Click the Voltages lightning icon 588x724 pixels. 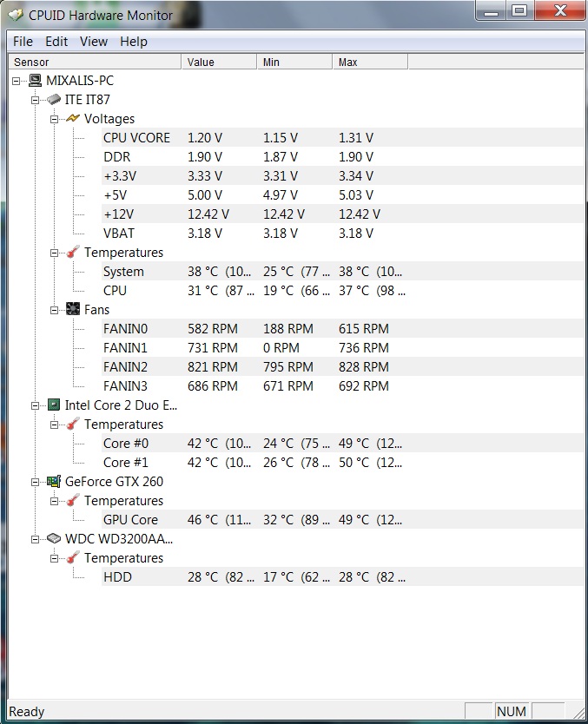(72, 118)
